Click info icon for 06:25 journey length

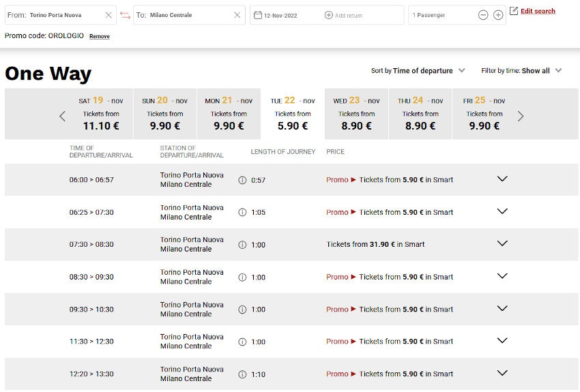pyautogui.click(x=242, y=212)
